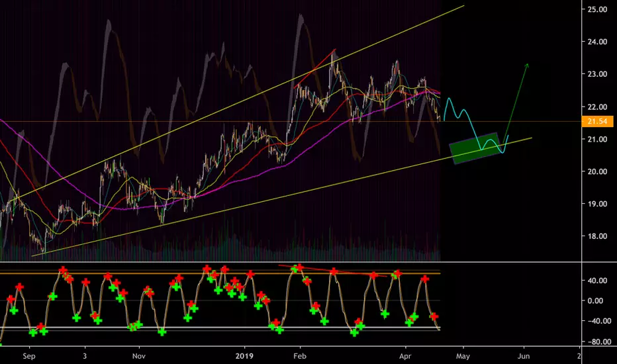Image resolution: width=617 pixels, height=364 pixels.
Task: Click the 24.00 price axis label
Action: point(597,42)
